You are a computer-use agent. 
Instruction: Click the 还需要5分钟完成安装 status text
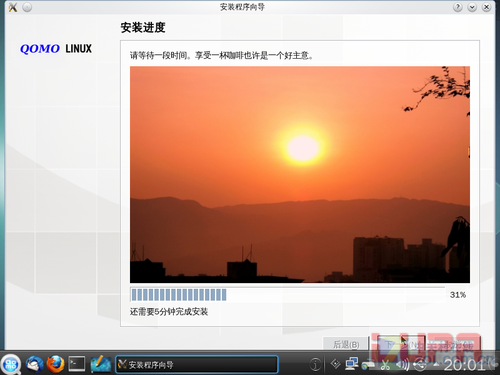click(x=169, y=312)
